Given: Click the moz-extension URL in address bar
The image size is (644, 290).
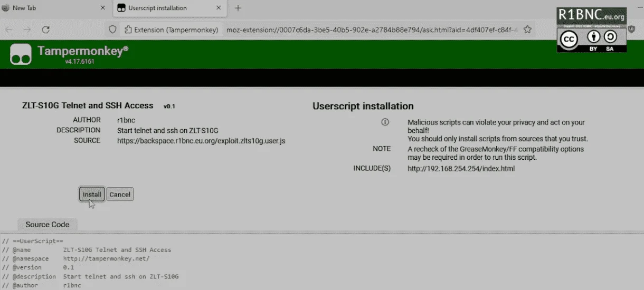Looking at the screenshot, I should pyautogui.click(x=372, y=30).
